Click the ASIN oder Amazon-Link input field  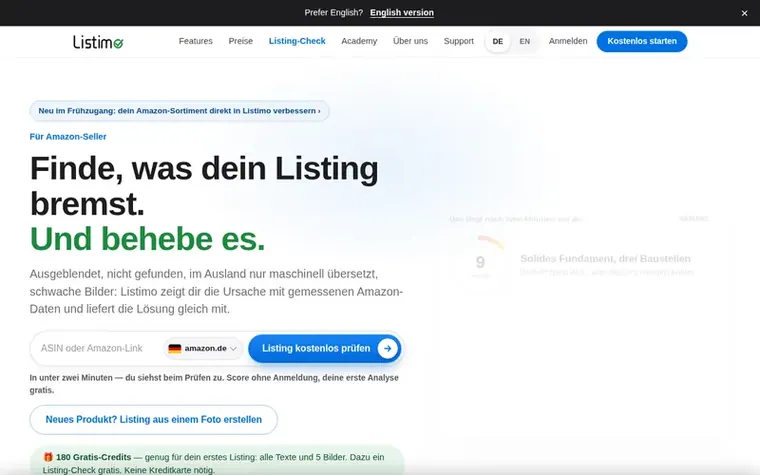click(97, 348)
